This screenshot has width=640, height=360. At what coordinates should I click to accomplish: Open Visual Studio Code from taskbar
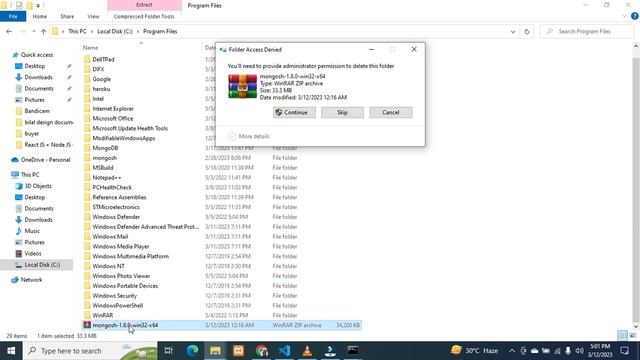point(284,351)
